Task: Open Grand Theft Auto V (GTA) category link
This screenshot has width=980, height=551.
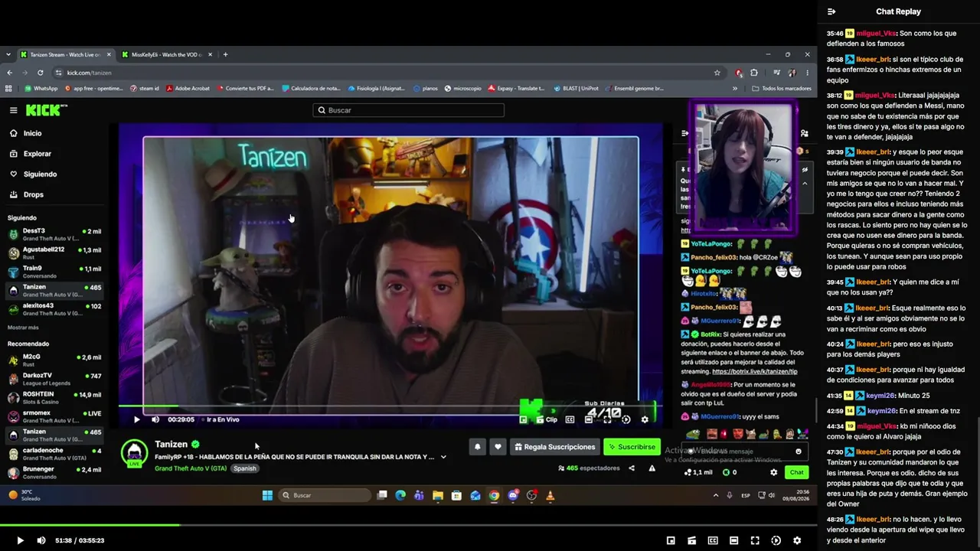Action: [x=190, y=468]
